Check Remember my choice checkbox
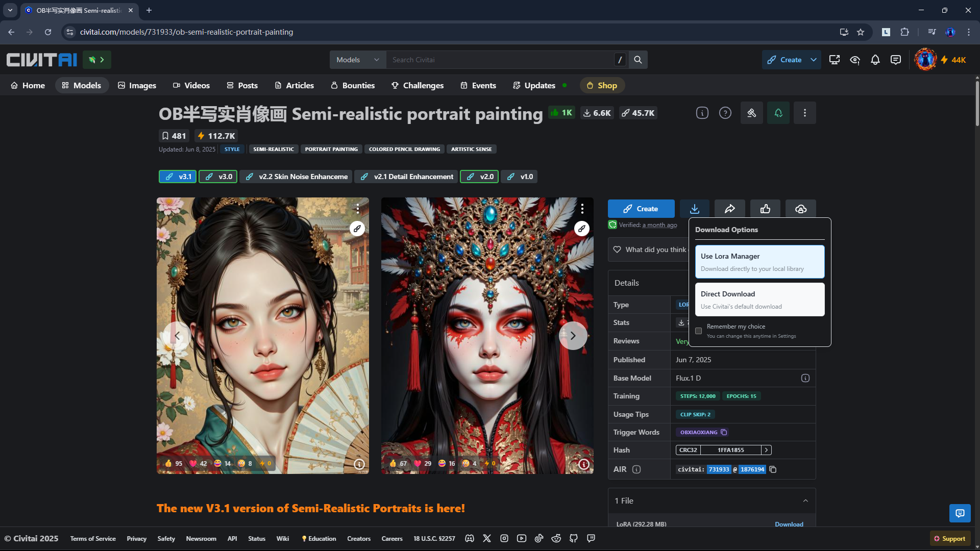 (x=698, y=331)
